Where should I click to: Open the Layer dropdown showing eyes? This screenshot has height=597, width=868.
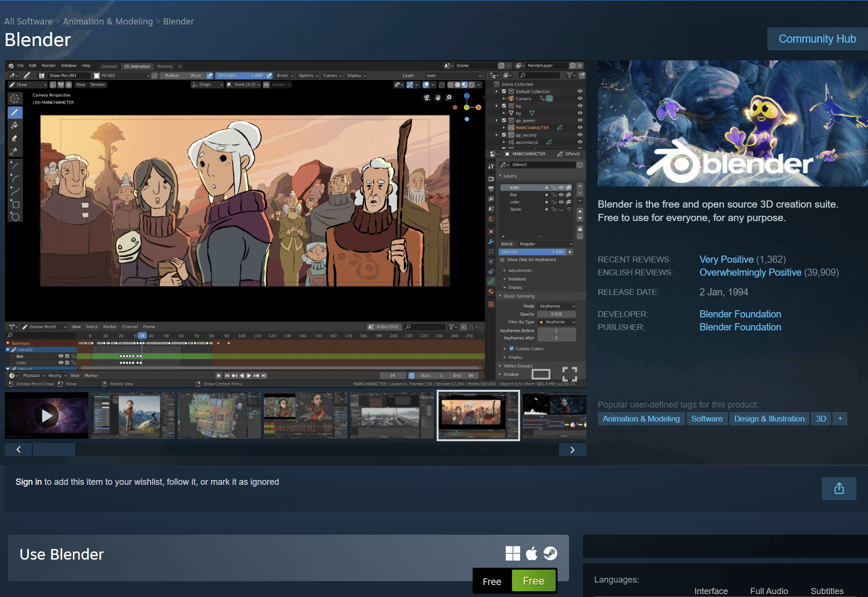point(453,76)
